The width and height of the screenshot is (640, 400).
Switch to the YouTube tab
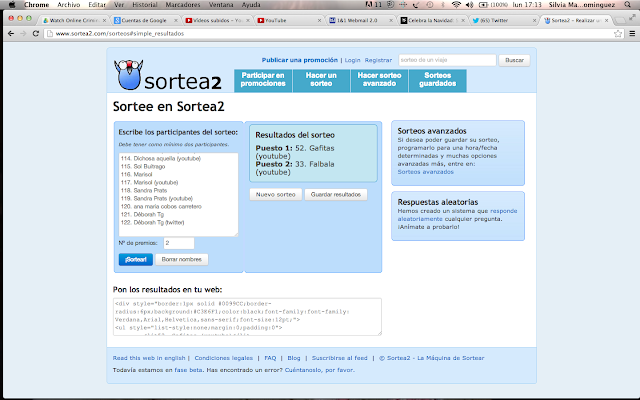point(287,20)
